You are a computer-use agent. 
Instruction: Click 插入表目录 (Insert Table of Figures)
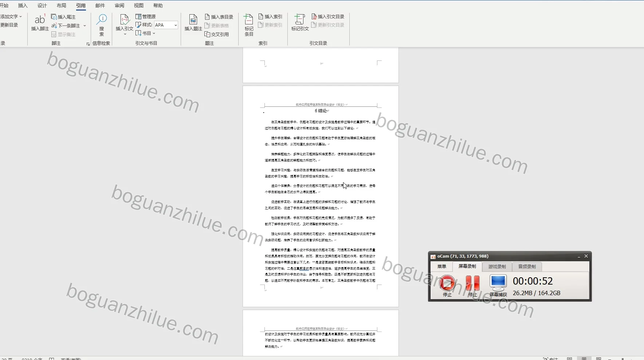point(219,17)
